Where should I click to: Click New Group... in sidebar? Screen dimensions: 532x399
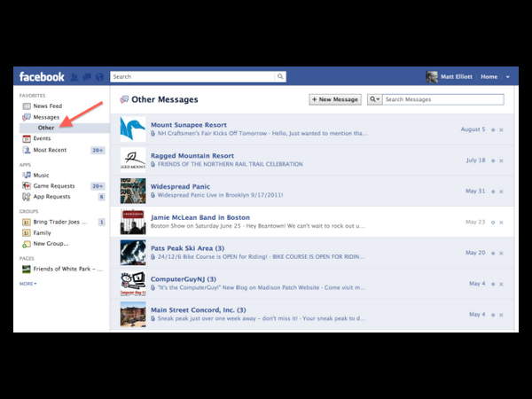(51, 244)
